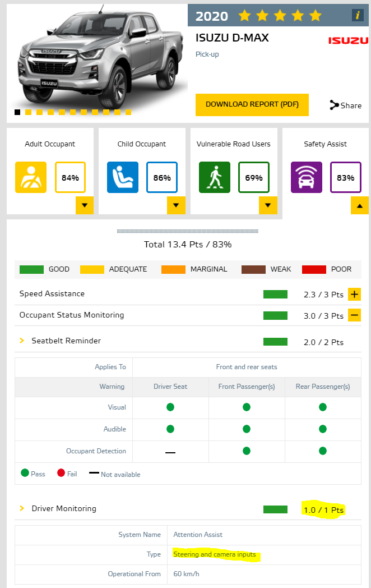Expand the Vulnerable Road Users panel arrow

268,205
